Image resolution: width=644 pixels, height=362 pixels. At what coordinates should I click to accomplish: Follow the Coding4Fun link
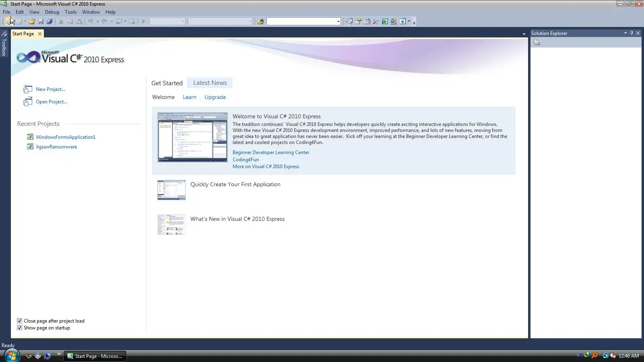(x=246, y=160)
